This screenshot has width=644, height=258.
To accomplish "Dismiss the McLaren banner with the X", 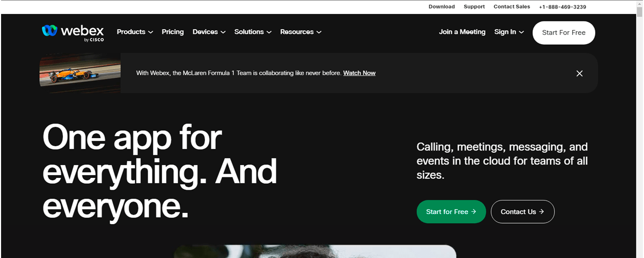I will (579, 73).
